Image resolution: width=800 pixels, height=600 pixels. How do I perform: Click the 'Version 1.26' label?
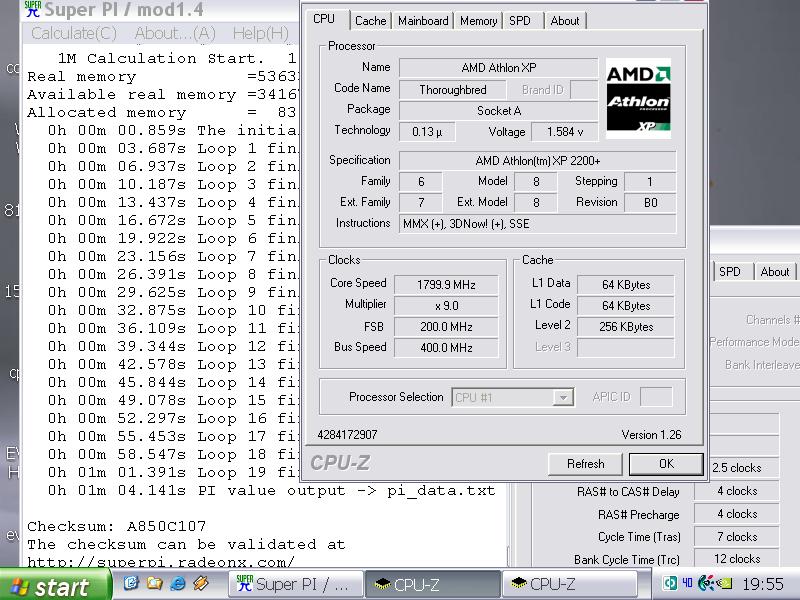tap(651, 435)
